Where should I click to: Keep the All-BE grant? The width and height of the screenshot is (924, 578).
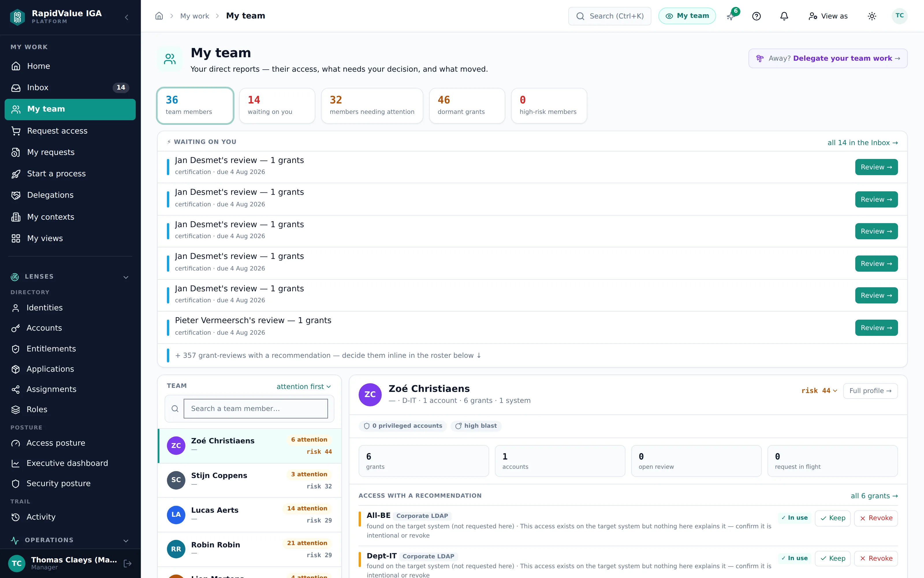[832, 518]
